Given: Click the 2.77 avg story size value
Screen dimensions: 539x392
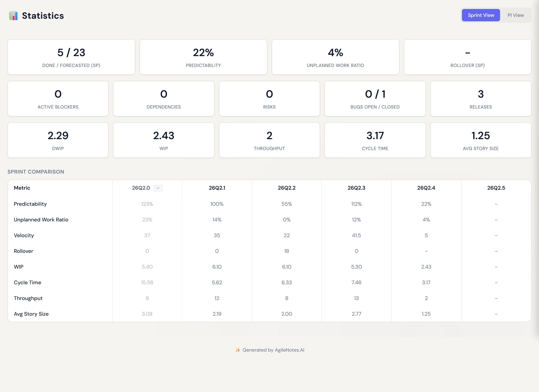Looking at the screenshot, I should tap(356, 314).
